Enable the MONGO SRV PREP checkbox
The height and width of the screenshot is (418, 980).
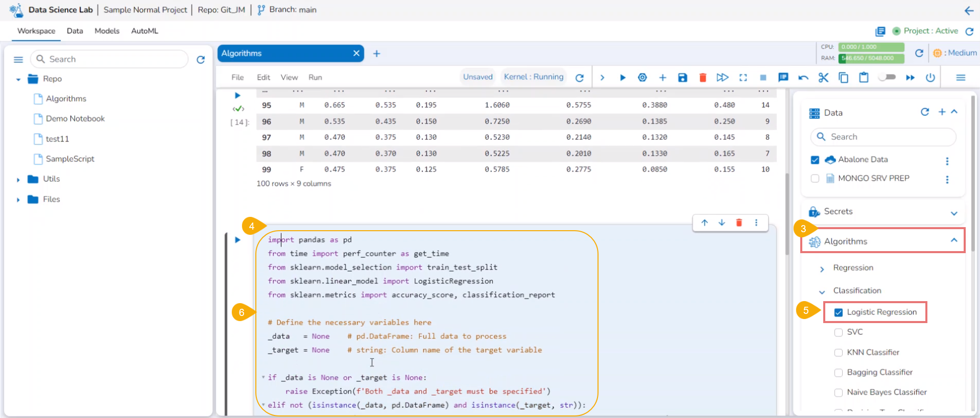point(815,178)
